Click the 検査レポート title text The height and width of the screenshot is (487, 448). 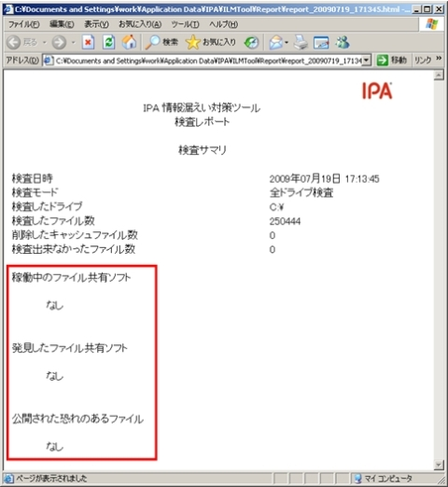[x=202, y=121]
